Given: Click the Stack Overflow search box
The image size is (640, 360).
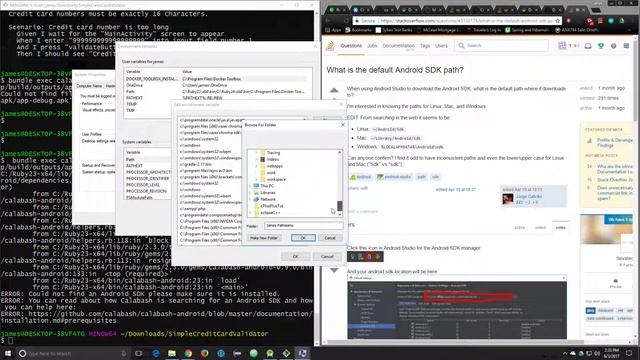Looking at the screenshot, I should [502, 46].
